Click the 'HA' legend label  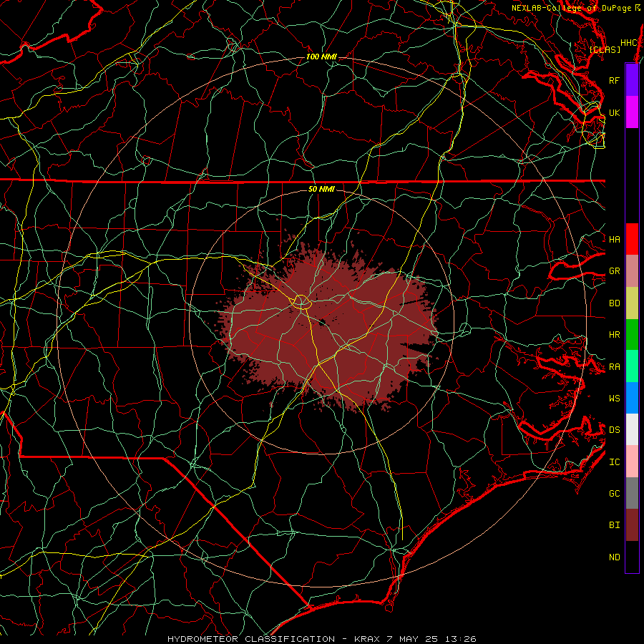pos(614,240)
